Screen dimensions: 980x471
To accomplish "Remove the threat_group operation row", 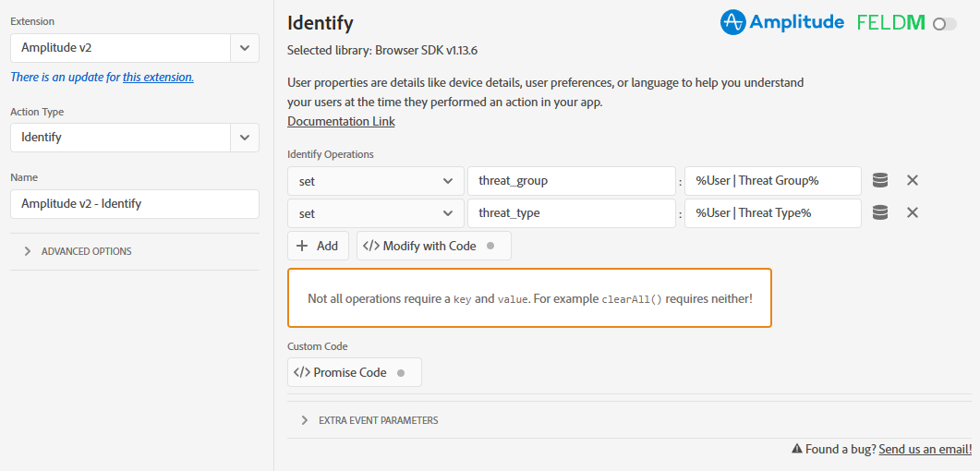I will (913, 180).
